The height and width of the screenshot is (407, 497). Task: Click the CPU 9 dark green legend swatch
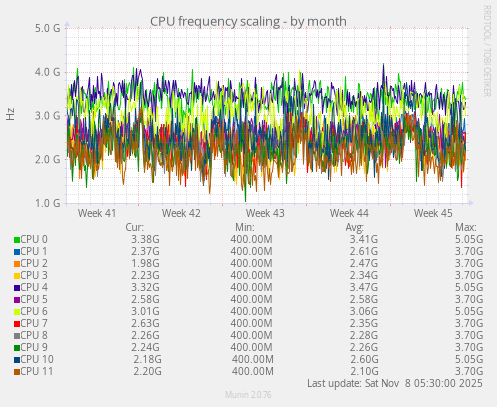(17, 348)
